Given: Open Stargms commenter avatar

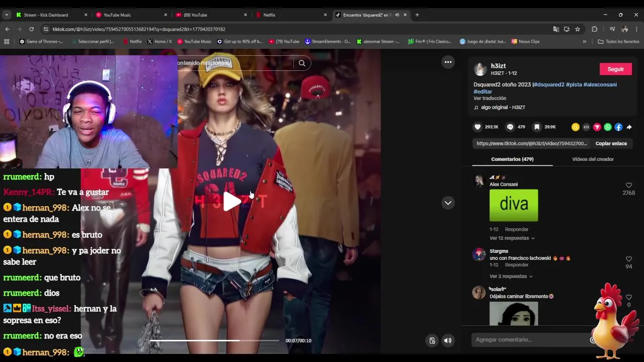Looking at the screenshot, I should (479, 254).
